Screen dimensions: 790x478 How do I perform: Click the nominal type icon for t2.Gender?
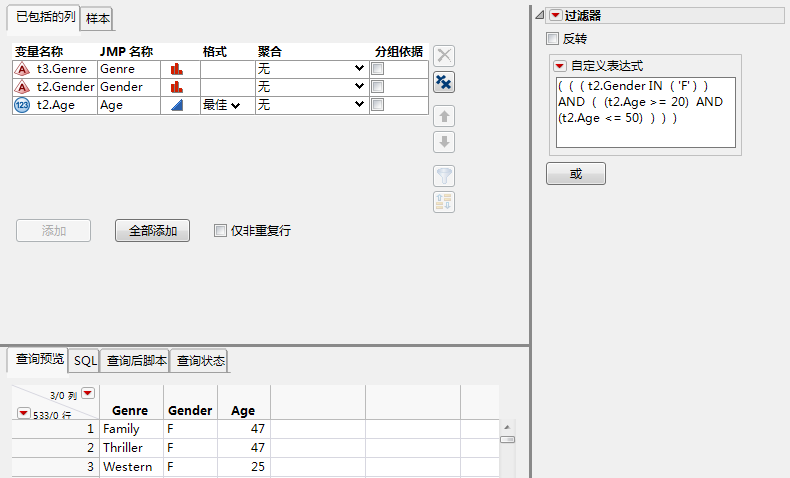coord(22,87)
